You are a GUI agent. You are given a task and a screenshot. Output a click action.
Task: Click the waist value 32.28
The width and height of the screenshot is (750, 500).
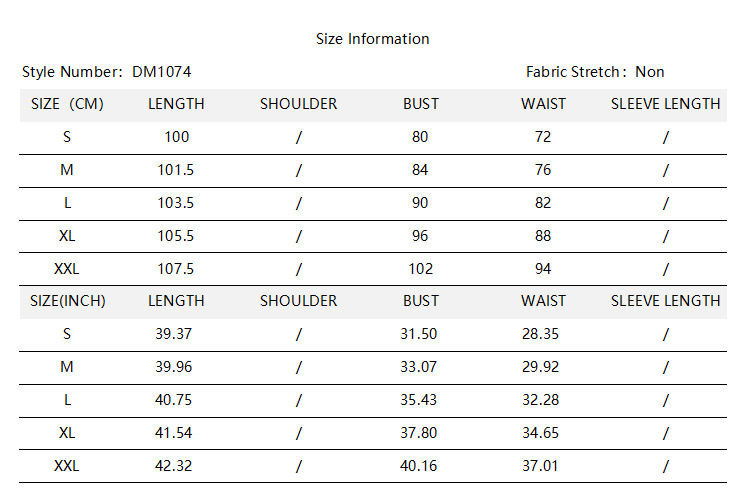(541, 400)
